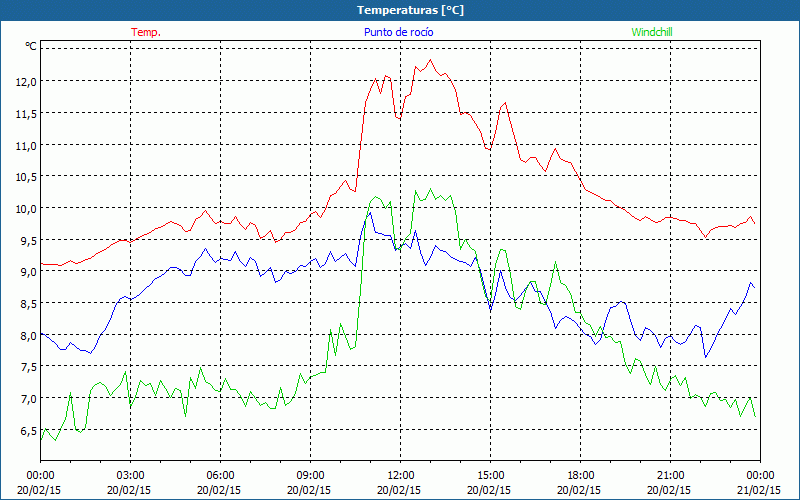
Task: Click the '9,5' y-axis value
Action: point(28,241)
